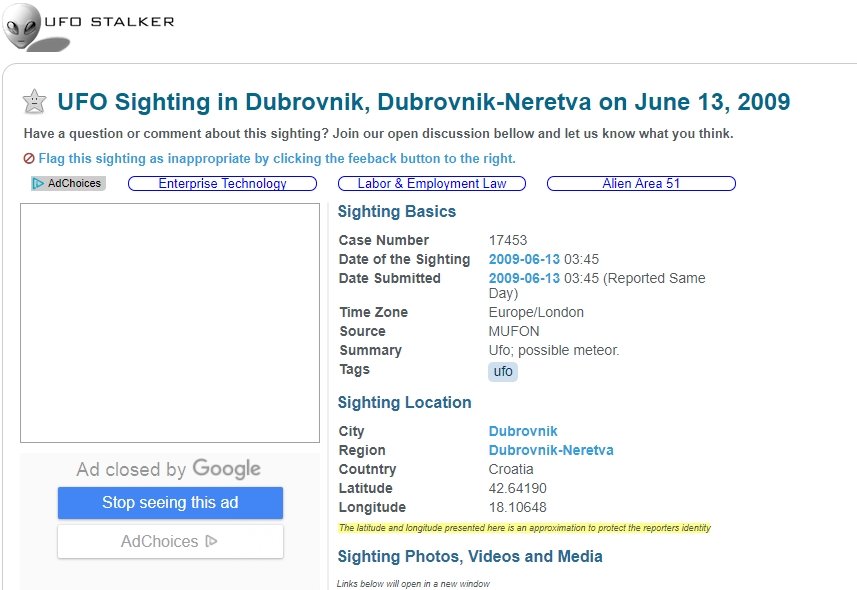Click the star icon beside the sighting title

point(35,102)
